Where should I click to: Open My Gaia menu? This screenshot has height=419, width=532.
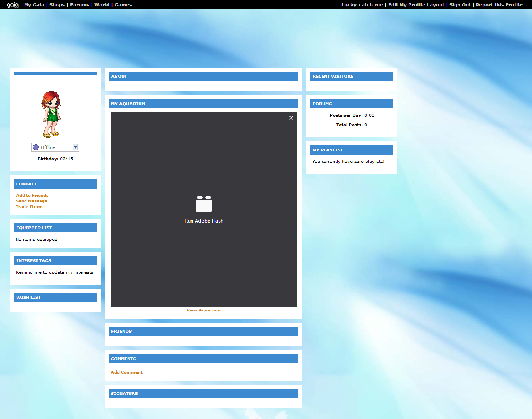[x=34, y=5]
